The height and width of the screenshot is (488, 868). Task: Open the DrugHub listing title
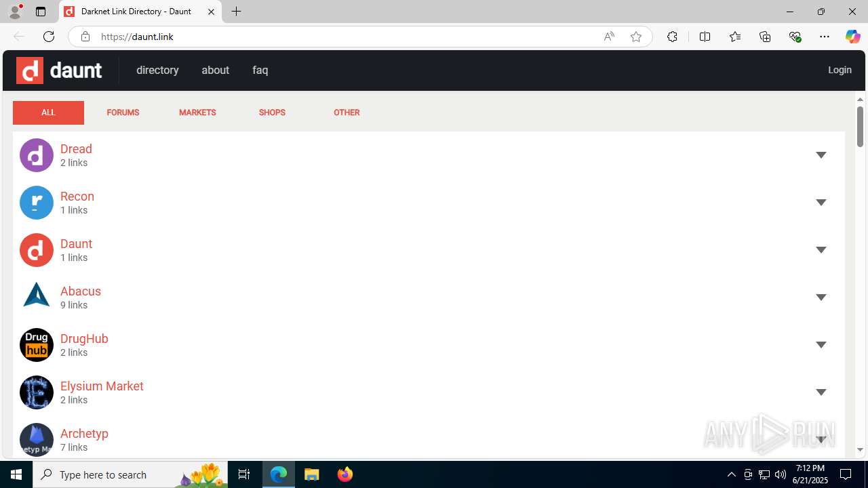[84, 339]
